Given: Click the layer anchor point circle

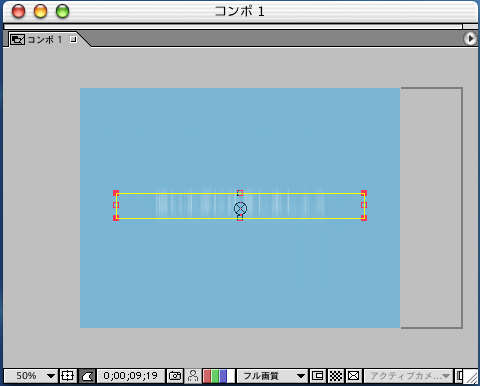Looking at the screenshot, I should pyautogui.click(x=240, y=209).
